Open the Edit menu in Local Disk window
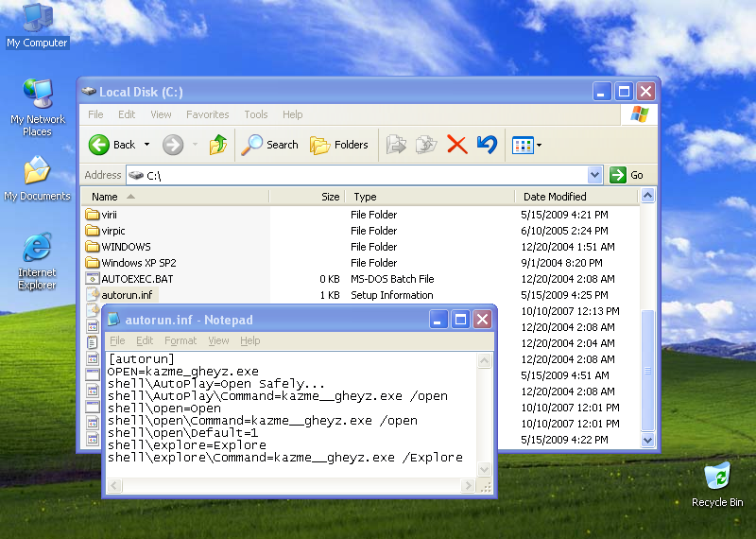 pos(127,114)
